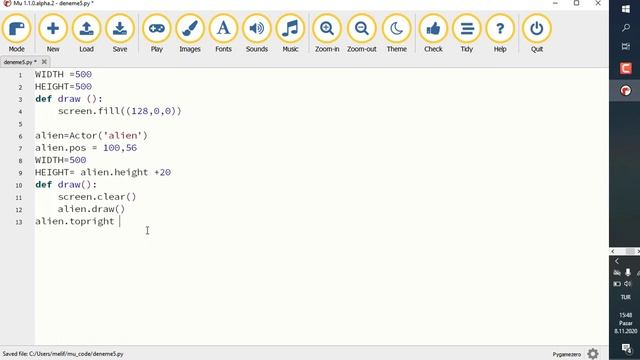Click the 'screen.fill((128,0,0))' line
The width and height of the screenshot is (640, 360).
point(120,111)
